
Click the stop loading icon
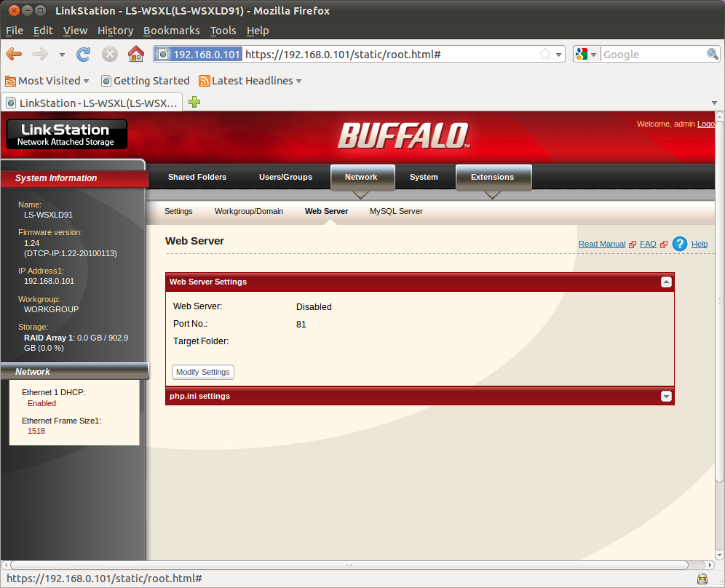(110, 54)
